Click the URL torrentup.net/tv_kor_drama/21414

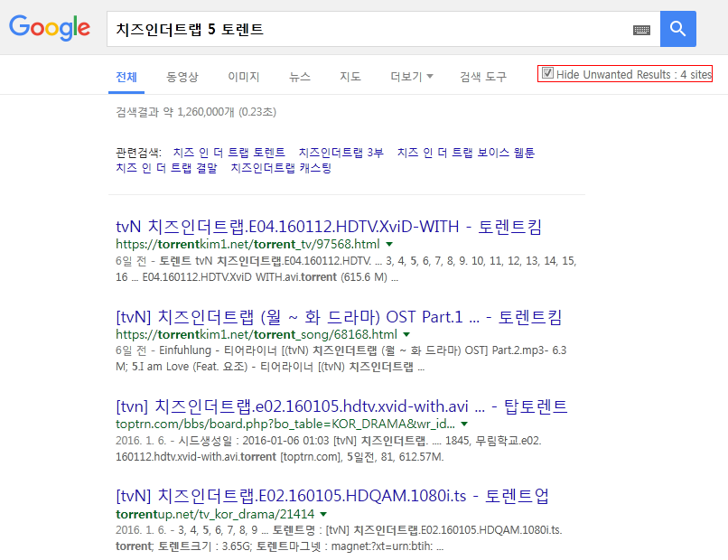click(215, 515)
